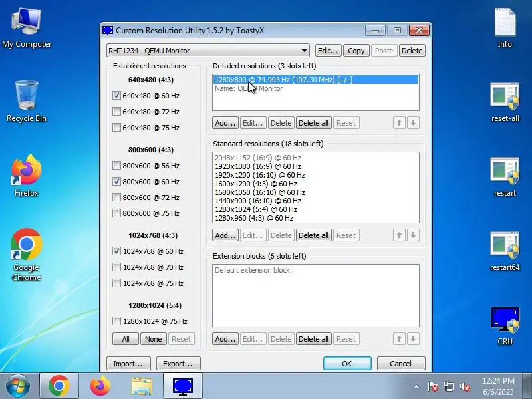Select the restart64 desktop icon

(505, 252)
